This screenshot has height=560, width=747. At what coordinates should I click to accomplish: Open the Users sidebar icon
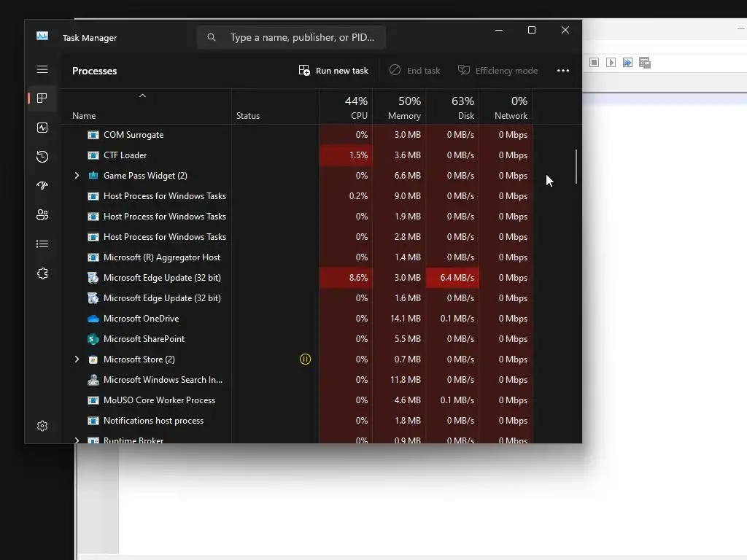[x=42, y=215]
